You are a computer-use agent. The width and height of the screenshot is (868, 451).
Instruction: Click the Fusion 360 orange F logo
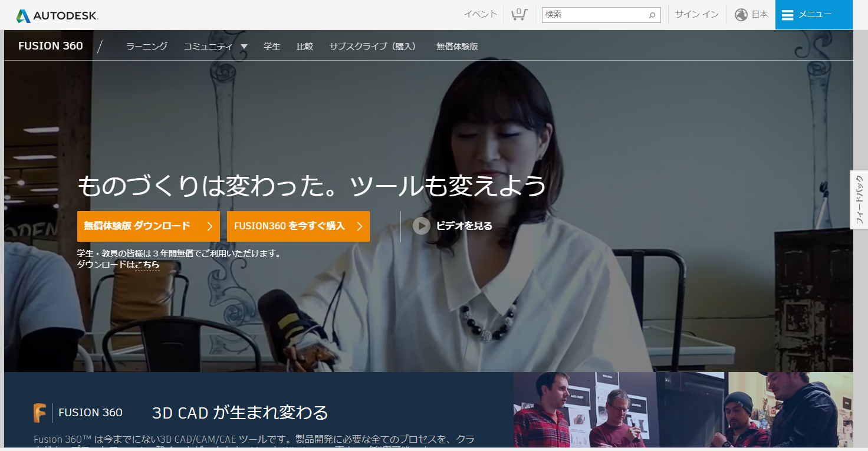[x=40, y=413]
